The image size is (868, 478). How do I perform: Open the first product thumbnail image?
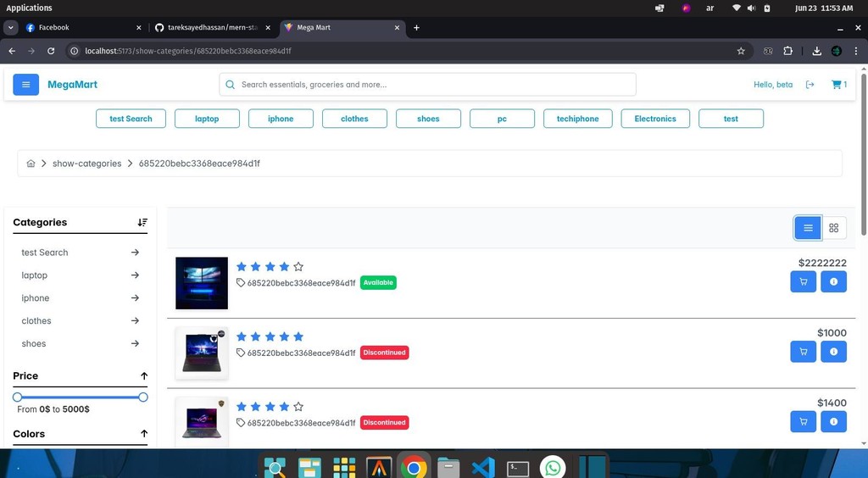[x=202, y=283]
